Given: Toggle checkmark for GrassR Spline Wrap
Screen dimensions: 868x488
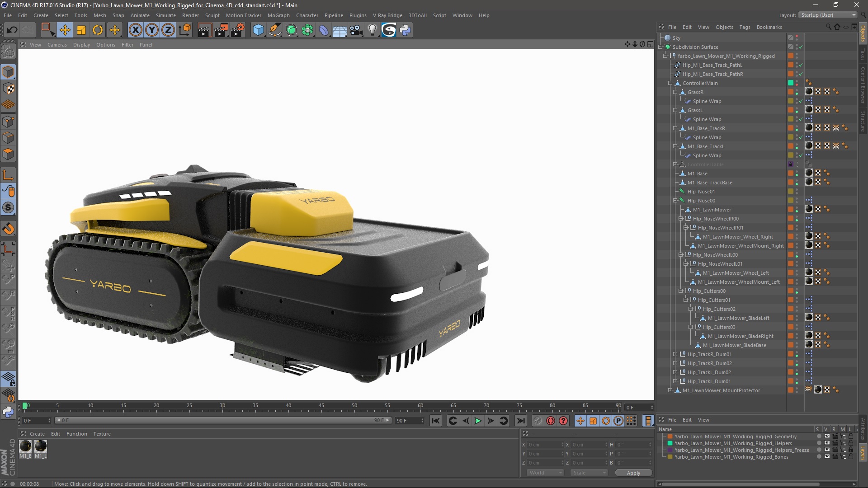Looking at the screenshot, I should point(801,101).
